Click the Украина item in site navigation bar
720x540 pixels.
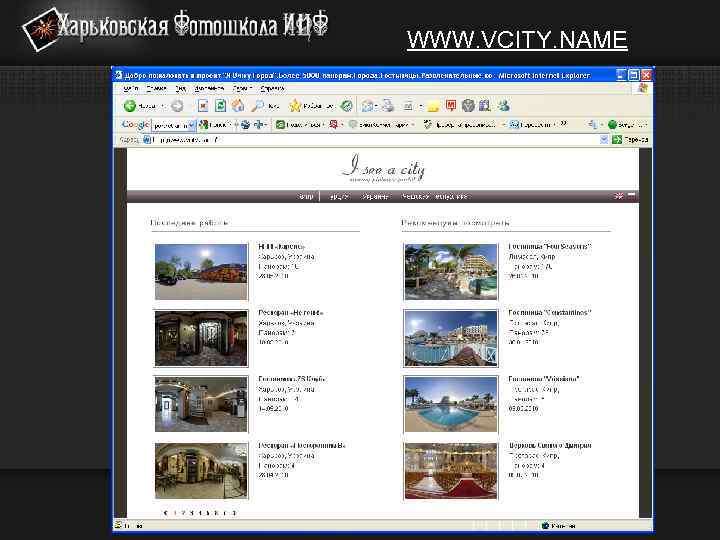[x=375, y=197]
